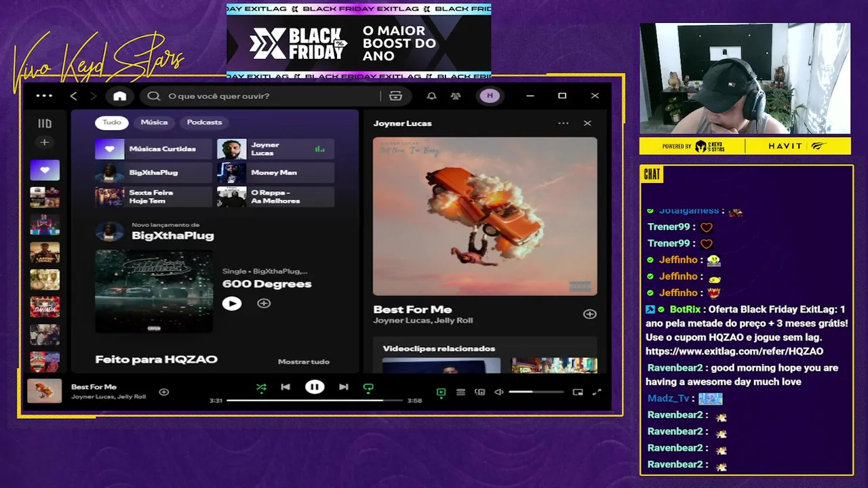Click 'Best For Me' in bottom player bar
This screenshot has width=868, height=488.
pos(94,387)
